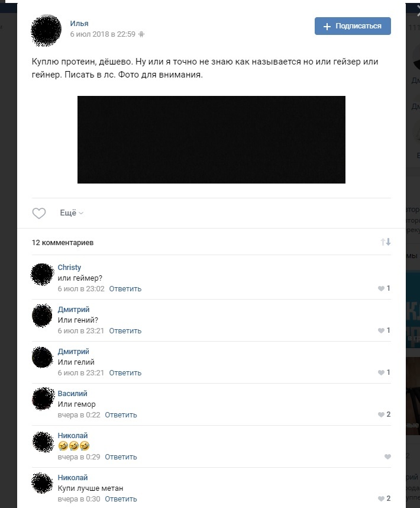The image size is (420, 508).
Task: Click Николай's avatar on the метан comment
Action: pos(43,483)
